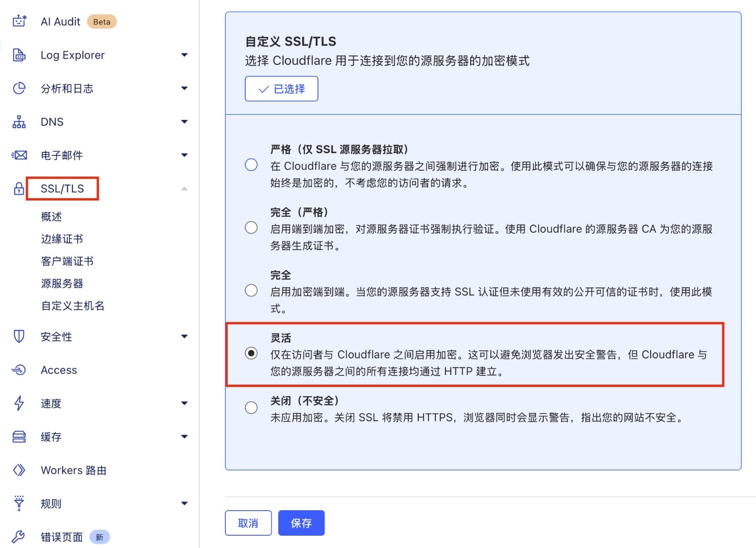
Task: Click the security shield icon
Action: point(19,337)
